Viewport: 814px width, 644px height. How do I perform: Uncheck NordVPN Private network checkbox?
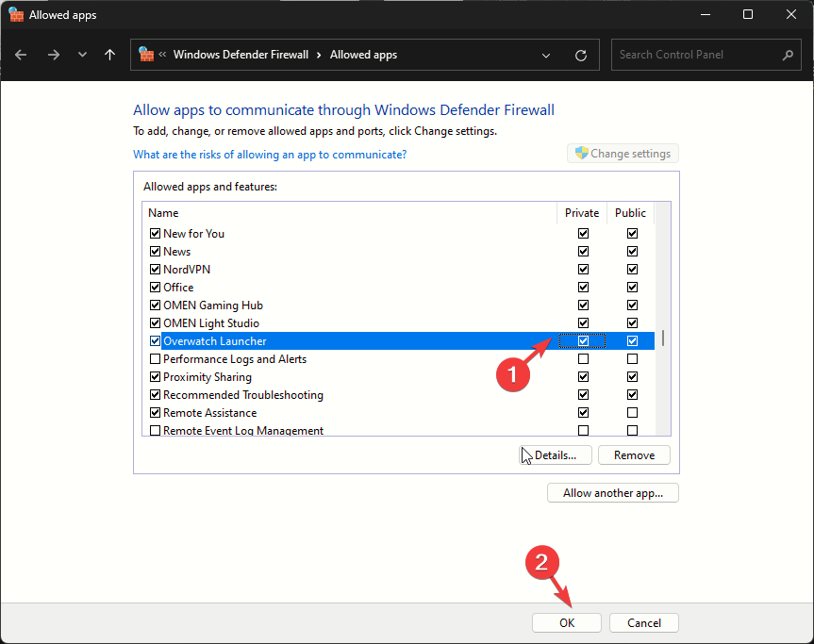click(583, 270)
